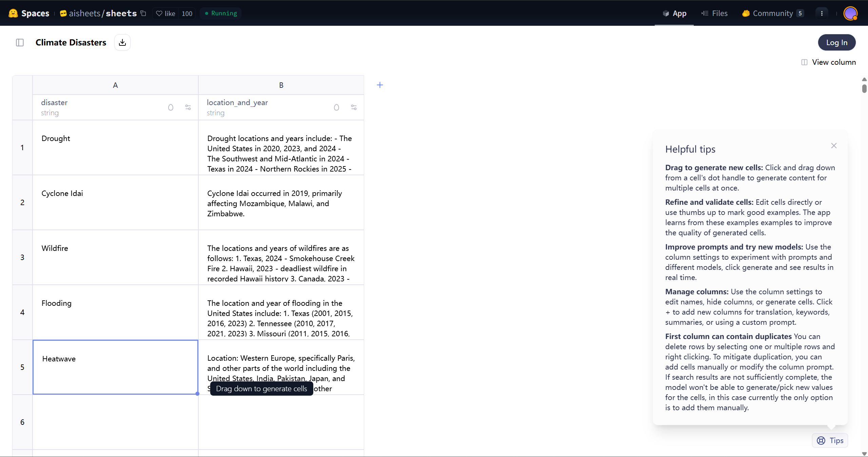Download the Climate Disasters dataset
Image resolution: width=868 pixels, height=457 pixels.
point(122,42)
